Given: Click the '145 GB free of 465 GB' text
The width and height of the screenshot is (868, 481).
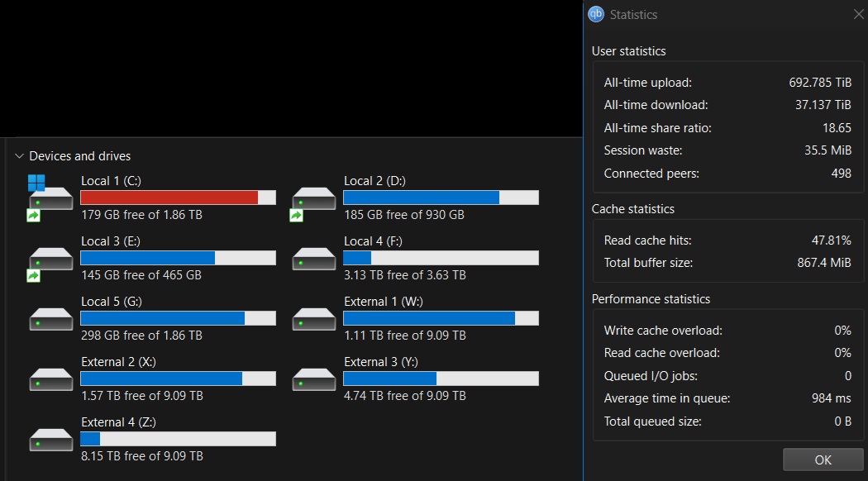Looking at the screenshot, I should tap(141, 275).
